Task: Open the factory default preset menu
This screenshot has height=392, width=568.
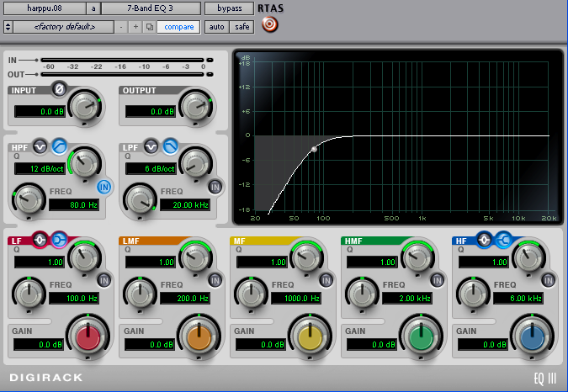Action: coord(64,27)
